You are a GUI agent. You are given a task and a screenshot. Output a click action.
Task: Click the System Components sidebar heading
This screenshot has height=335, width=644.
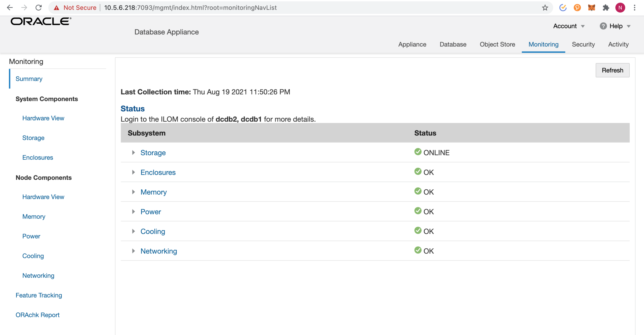point(47,99)
